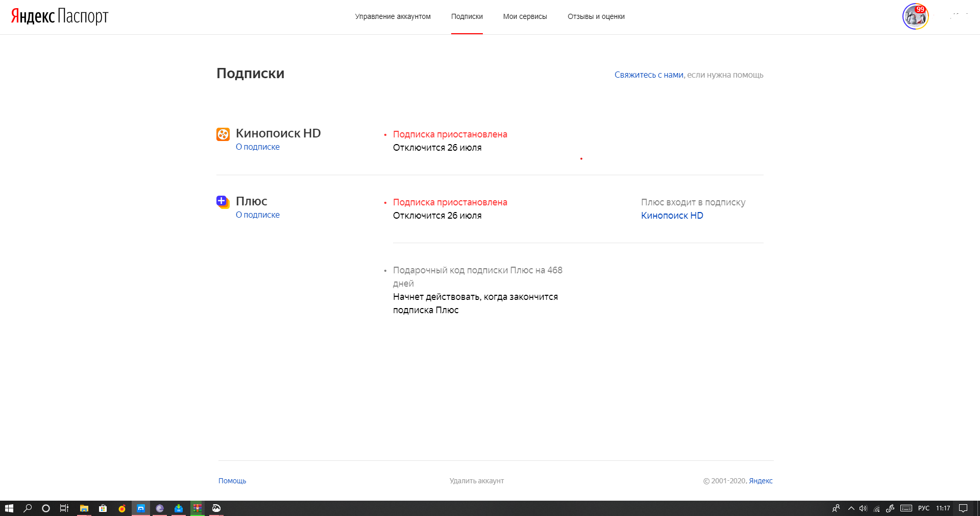Select the Подписки tab

467,16
